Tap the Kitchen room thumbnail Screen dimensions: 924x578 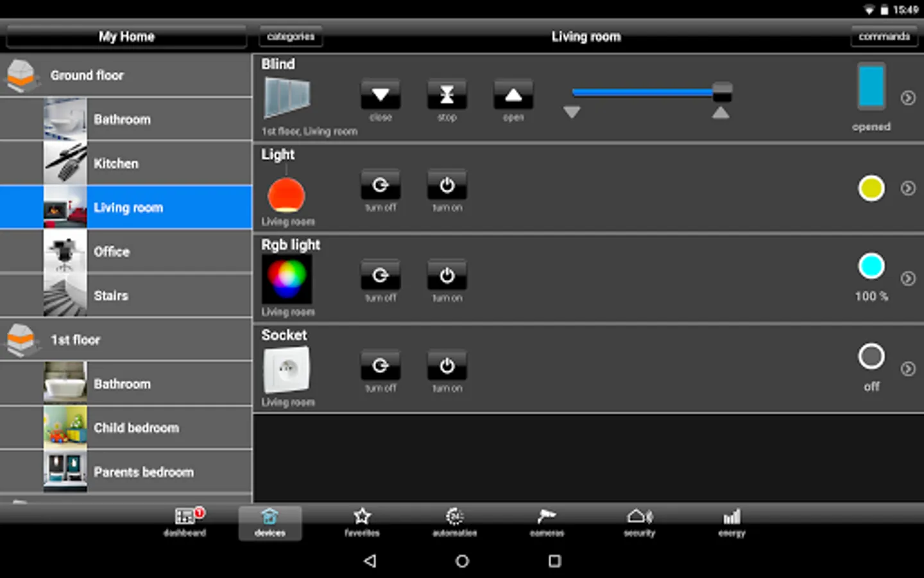(x=65, y=163)
